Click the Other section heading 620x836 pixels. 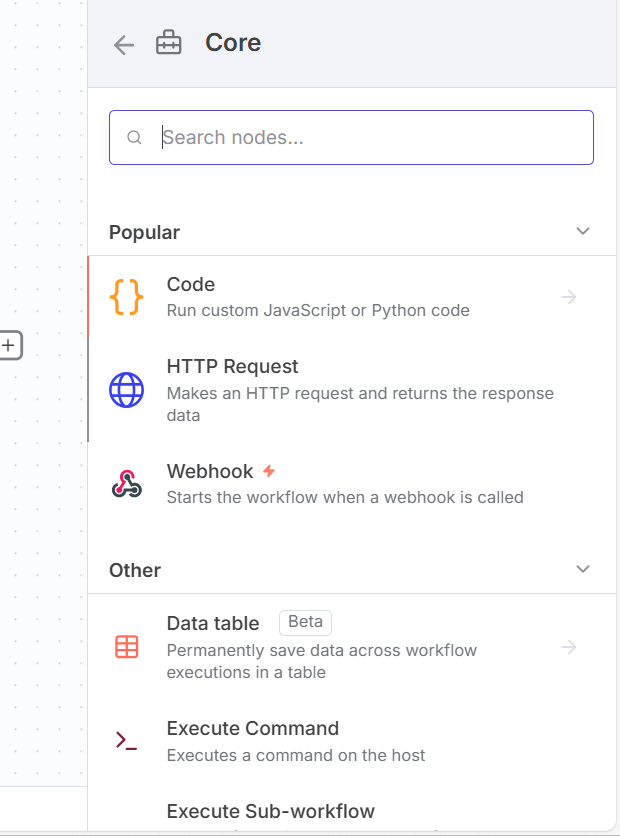135,570
